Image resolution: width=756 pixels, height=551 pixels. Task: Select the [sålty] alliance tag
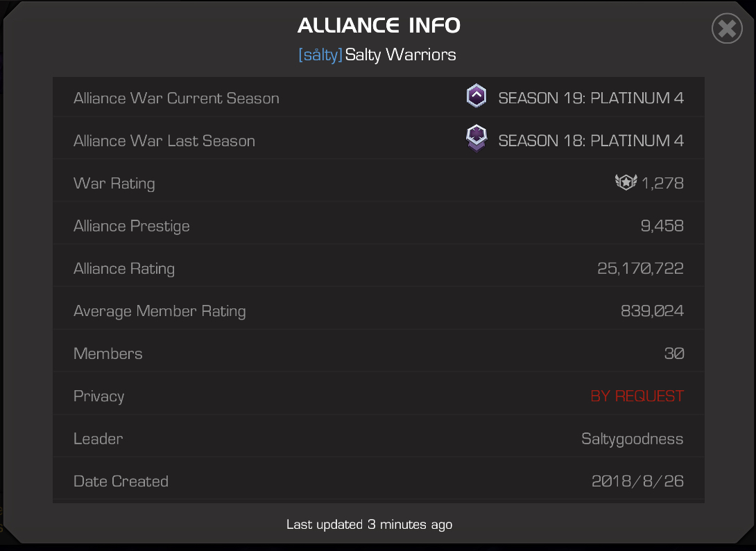320,55
